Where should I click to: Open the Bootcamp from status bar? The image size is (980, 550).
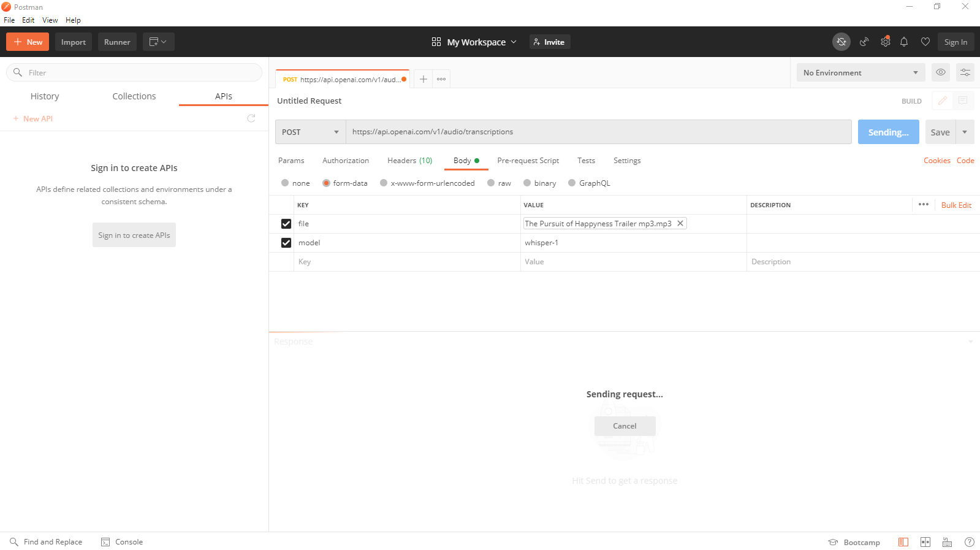(854, 542)
